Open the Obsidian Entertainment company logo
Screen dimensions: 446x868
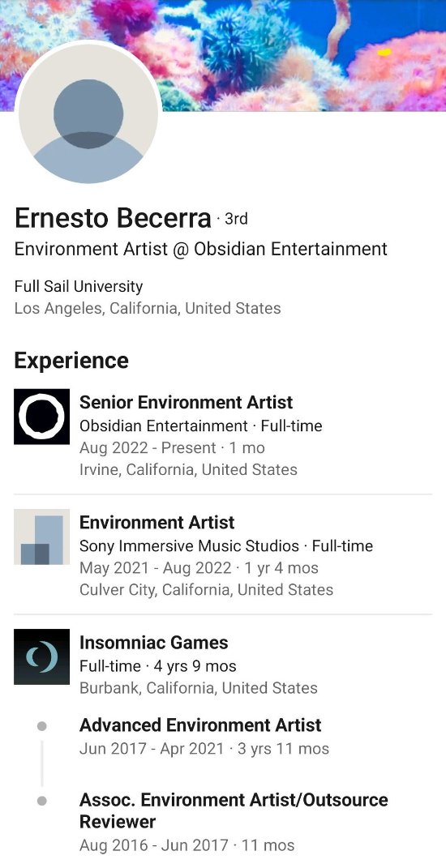pos(41,417)
